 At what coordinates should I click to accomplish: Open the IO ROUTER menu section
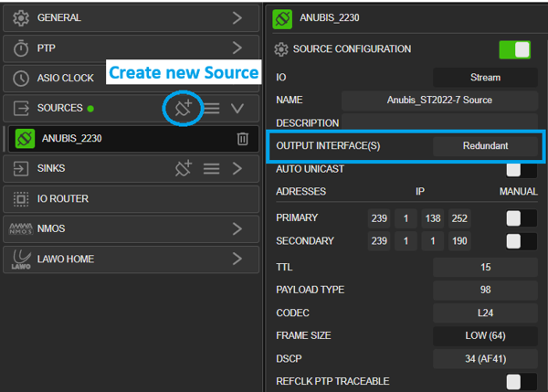click(x=131, y=199)
